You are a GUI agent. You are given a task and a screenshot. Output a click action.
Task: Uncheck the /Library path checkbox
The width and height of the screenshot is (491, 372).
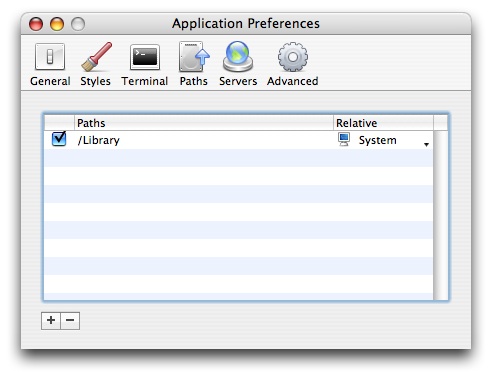point(59,139)
